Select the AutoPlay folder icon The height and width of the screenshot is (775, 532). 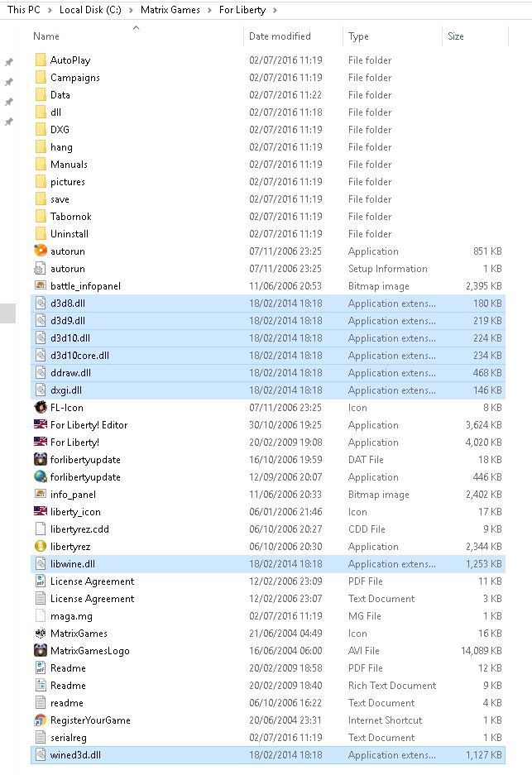tap(41, 60)
